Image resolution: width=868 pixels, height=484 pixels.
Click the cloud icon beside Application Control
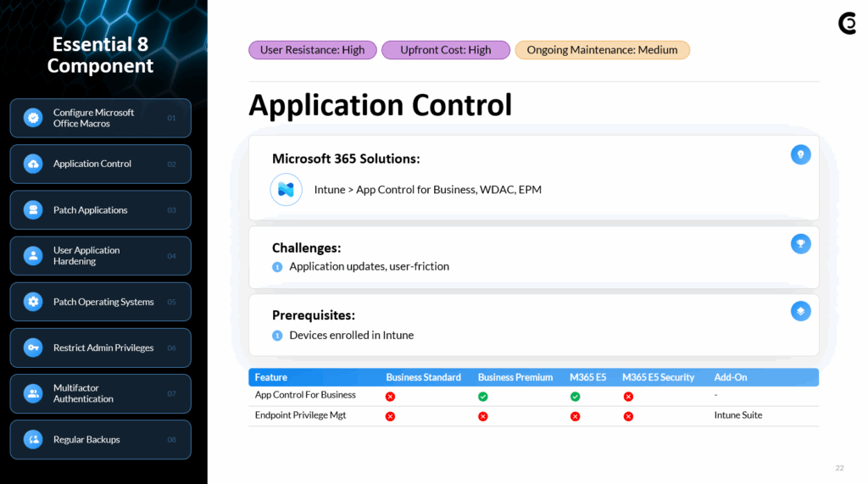click(x=33, y=164)
